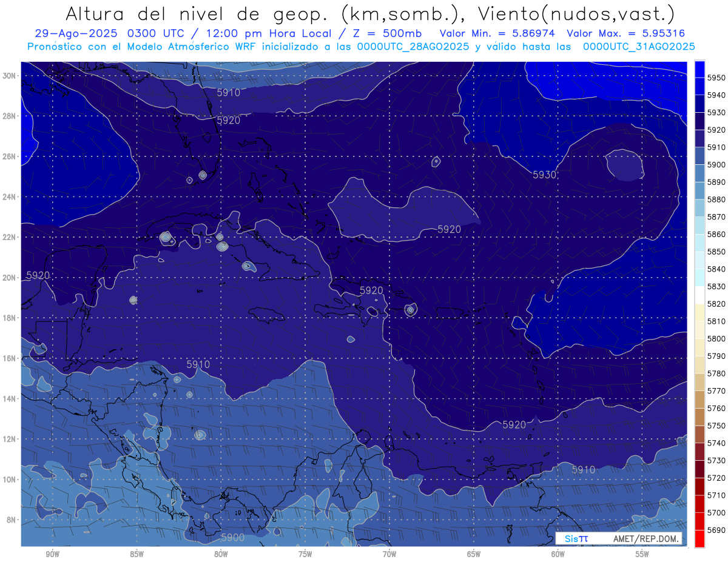Click the 22N latitude axis label
The width and height of the screenshot is (728, 562).
click(10, 237)
